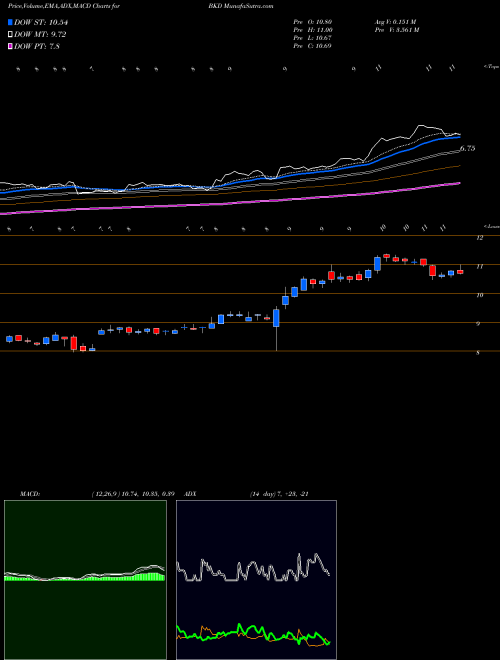
Task: Select the 'Pre V: 3.361 M' value
Action: tap(396, 30)
